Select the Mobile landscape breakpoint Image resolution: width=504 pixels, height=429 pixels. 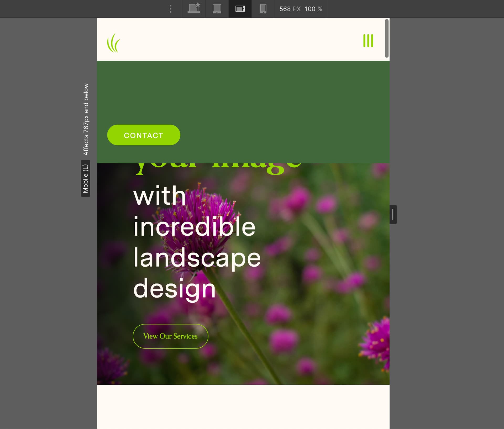240,9
